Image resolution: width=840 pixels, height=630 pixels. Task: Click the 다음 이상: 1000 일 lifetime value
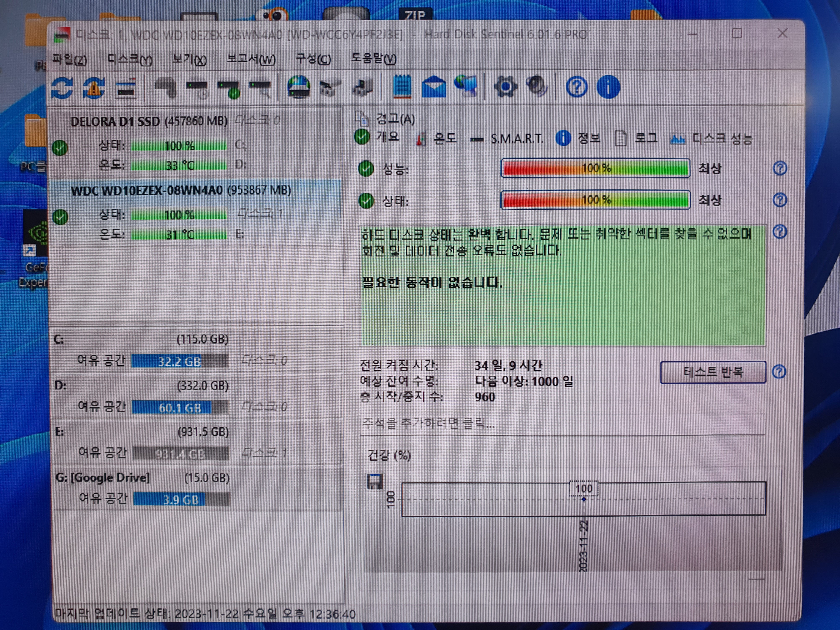click(x=524, y=381)
